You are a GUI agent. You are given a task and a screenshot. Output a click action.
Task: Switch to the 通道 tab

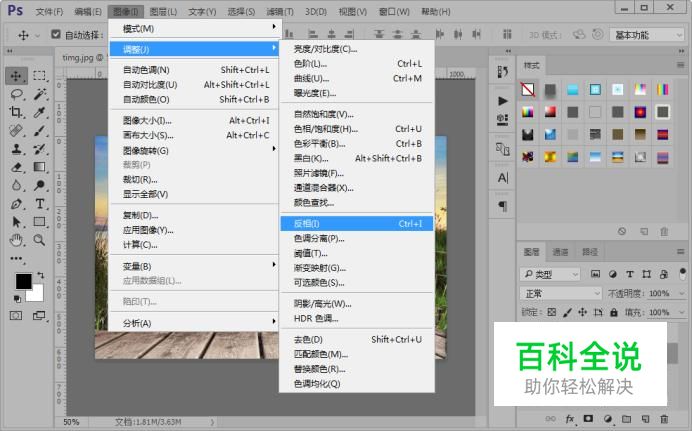pyautogui.click(x=560, y=252)
